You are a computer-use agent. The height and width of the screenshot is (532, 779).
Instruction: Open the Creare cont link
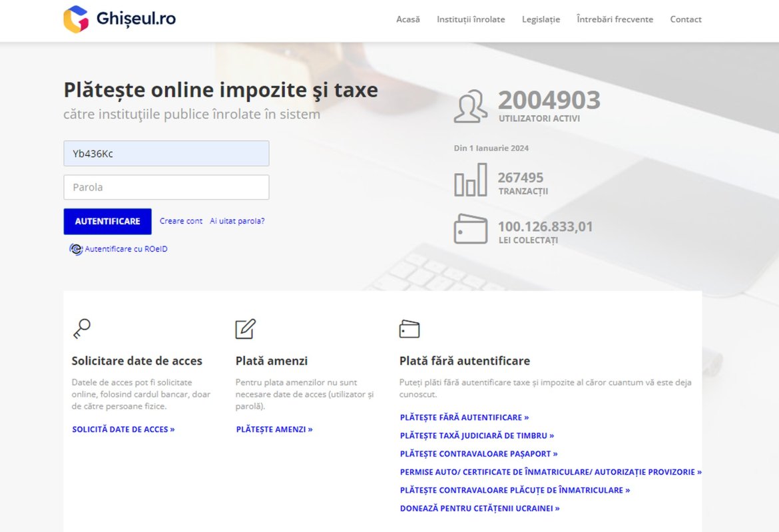pos(180,220)
